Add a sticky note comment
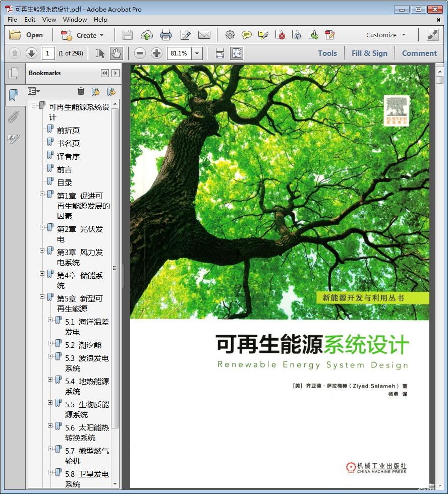448x494 pixels. (x=247, y=35)
